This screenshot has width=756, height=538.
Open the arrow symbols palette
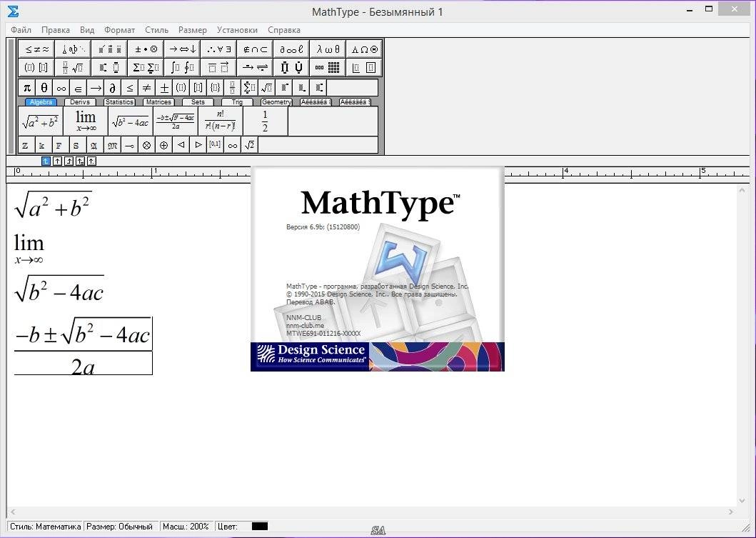pyautogui.click(x=182, y=49)
